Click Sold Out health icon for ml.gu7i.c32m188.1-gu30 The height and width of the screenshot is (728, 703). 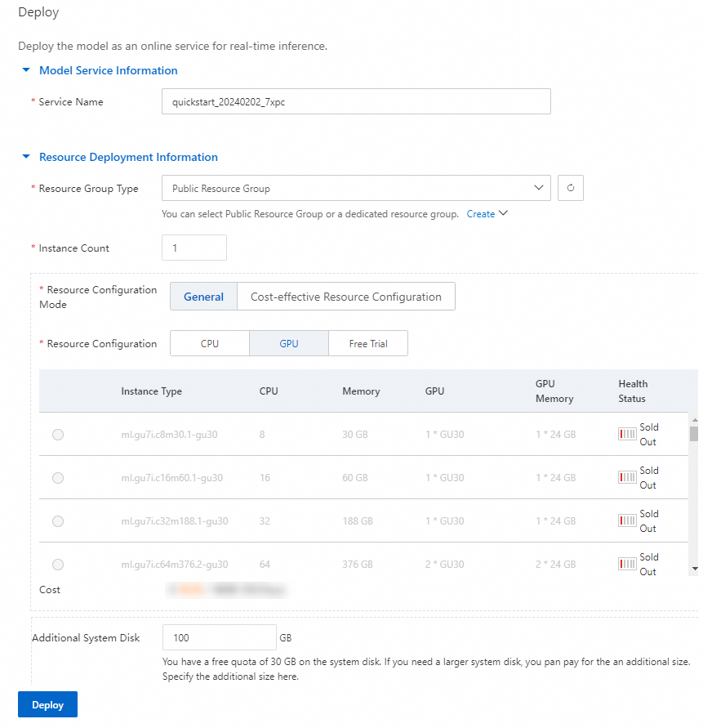(627, 521)
